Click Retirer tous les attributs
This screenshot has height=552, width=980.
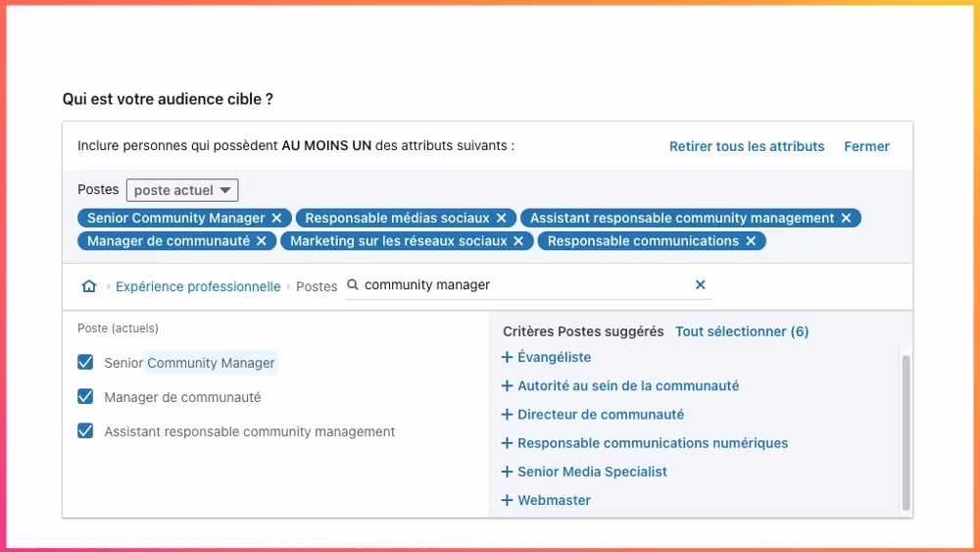click(747, 146)
